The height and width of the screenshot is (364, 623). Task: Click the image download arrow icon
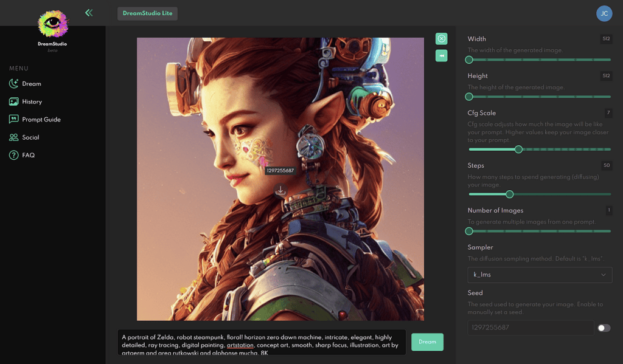pyautogui.click(x=280, y=190)
